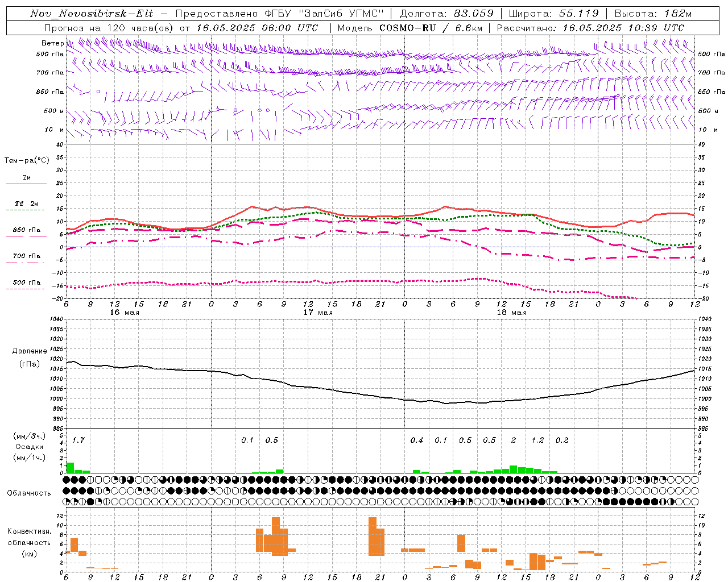Click 985 on the right pressure axis

coord(704,429)
